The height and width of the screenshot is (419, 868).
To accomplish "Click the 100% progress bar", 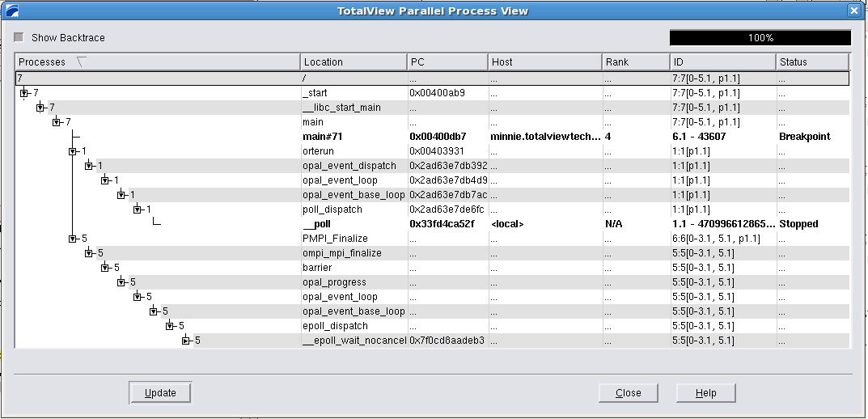I will (x=760, y=38).
